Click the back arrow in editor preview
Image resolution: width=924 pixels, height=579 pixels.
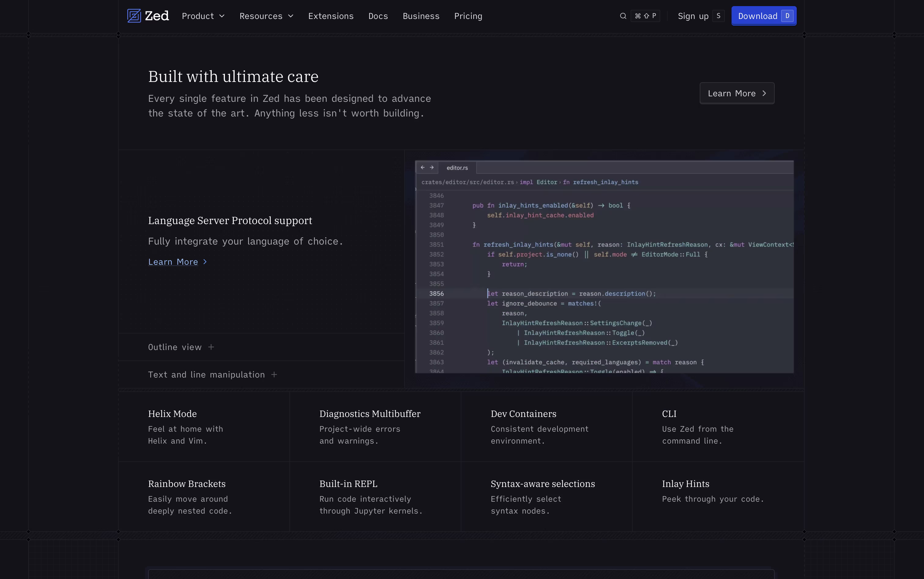click(423, 167)
